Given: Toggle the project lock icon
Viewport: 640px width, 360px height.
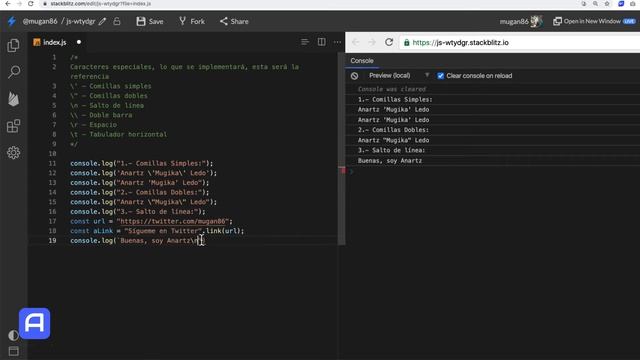Looking at the screenshot, I should 117,21.
